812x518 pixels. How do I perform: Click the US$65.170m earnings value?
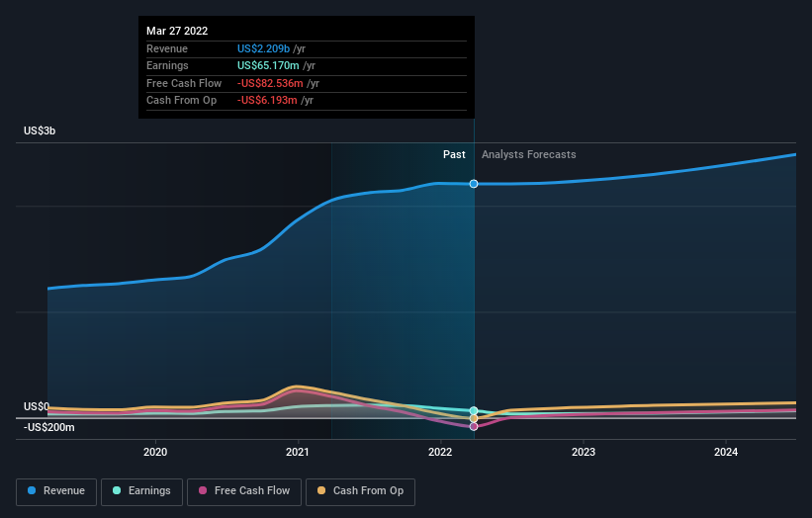point(268,65)
